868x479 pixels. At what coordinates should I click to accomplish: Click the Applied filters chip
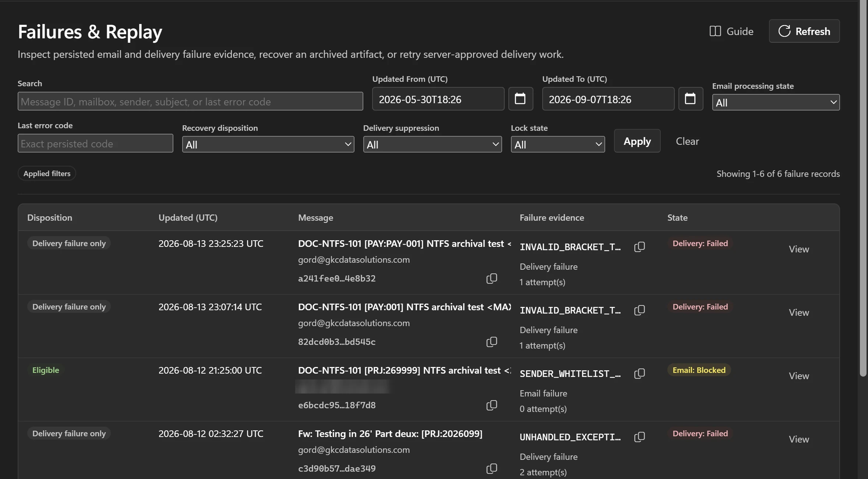tap(47, 174)
